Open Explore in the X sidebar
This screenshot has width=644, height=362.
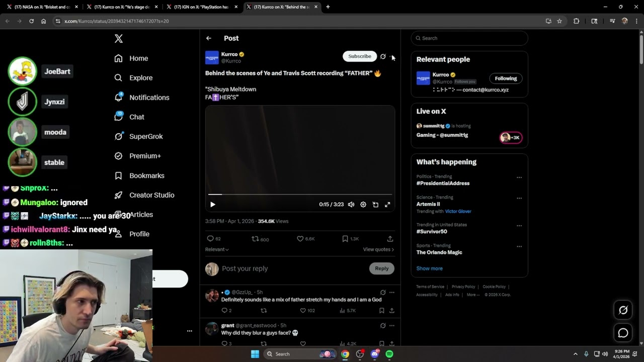point(133,78)
